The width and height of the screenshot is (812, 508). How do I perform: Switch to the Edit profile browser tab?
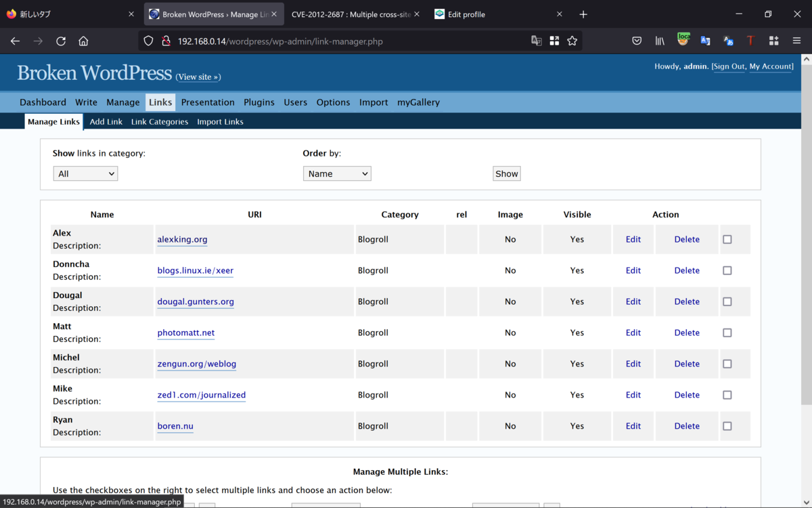click(x=497, y=14)
